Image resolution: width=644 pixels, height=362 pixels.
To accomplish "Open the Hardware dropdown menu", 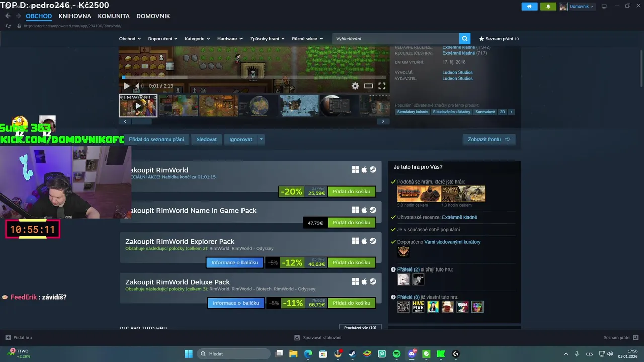I will point(230,39).
